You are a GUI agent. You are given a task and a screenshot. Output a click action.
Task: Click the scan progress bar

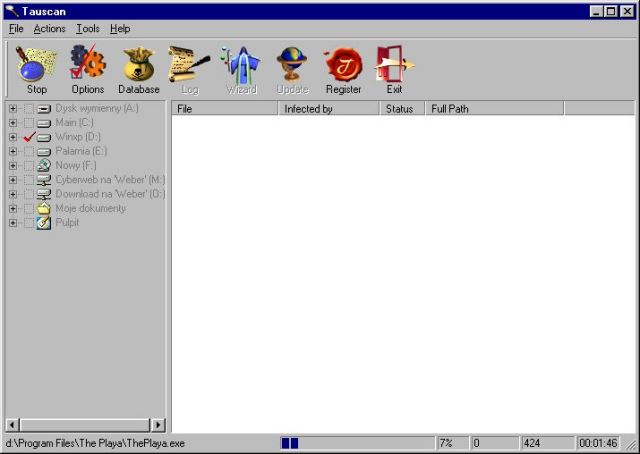click(358, 443)
